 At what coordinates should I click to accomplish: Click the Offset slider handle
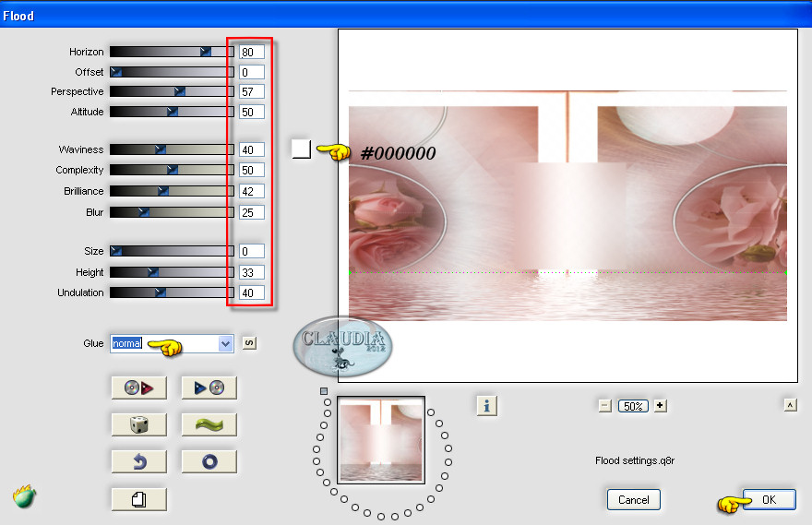click(116, 71)
